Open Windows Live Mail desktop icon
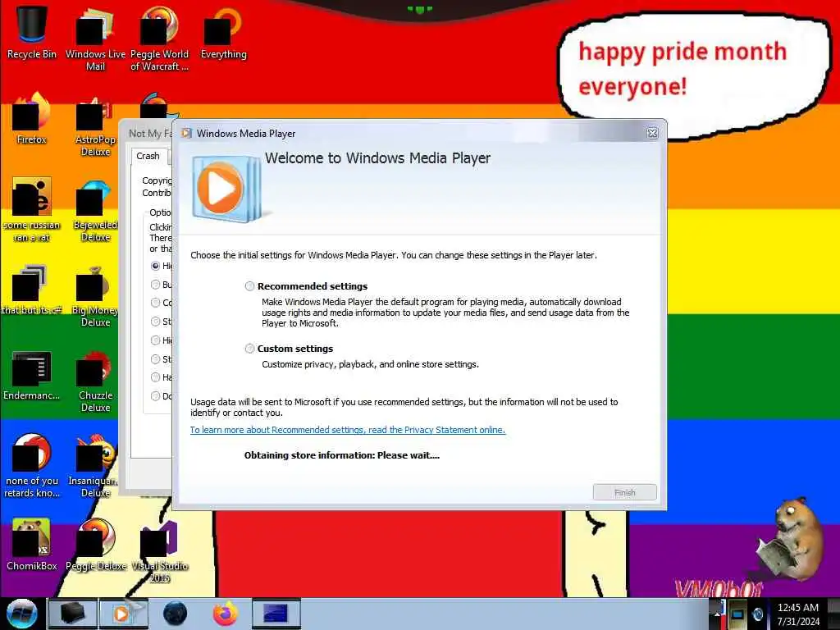Screen dimensions: 840x630 (95, 38)
